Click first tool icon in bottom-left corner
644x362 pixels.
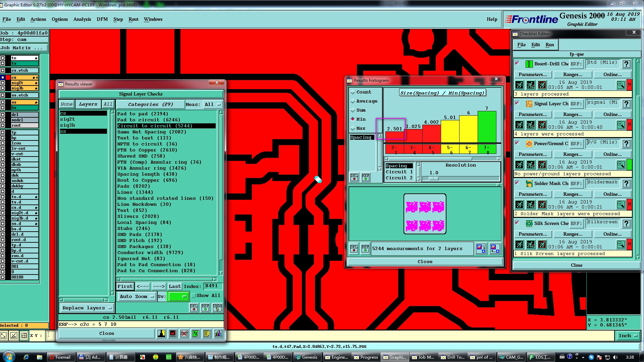[3, 335]
